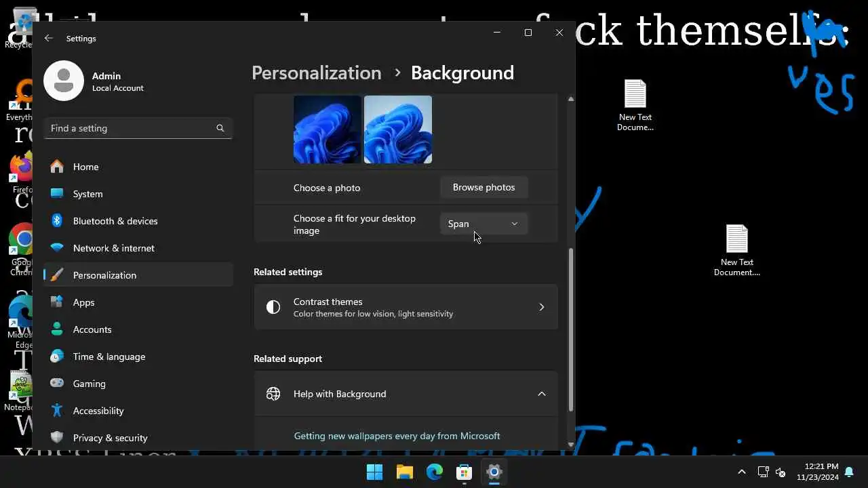Open File Explorer from the taskbar
Viewport: 868px width, 488px height.
coord(404,472)
